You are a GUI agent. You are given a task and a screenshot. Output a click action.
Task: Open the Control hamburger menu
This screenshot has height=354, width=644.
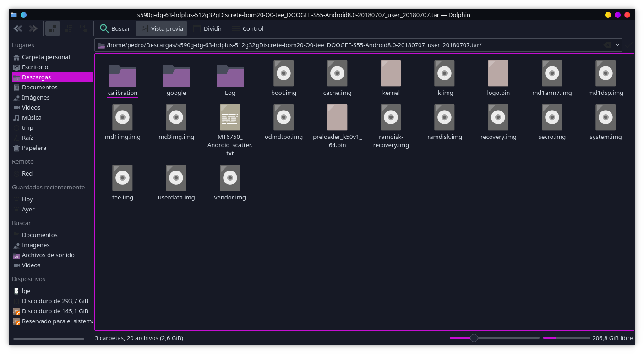click(x=247, y=28)
